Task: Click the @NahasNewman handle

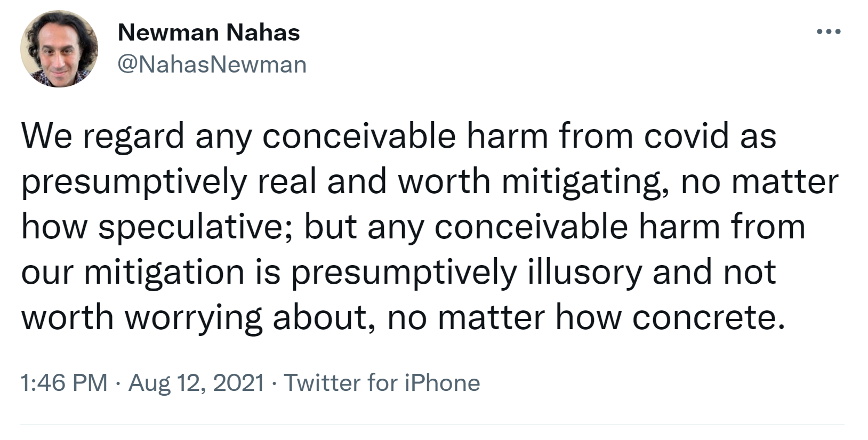Action: point(212,65)
